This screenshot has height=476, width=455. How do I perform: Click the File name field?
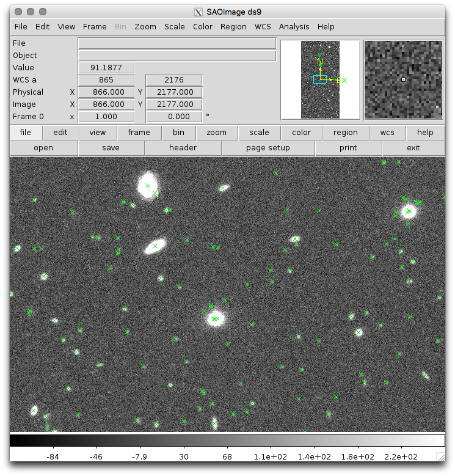point(177,43)
